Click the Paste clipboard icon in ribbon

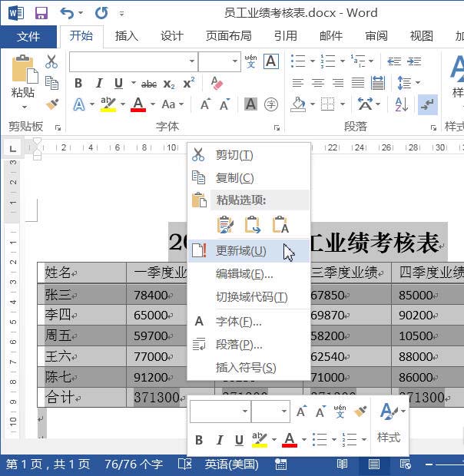[x=23, y=77]
